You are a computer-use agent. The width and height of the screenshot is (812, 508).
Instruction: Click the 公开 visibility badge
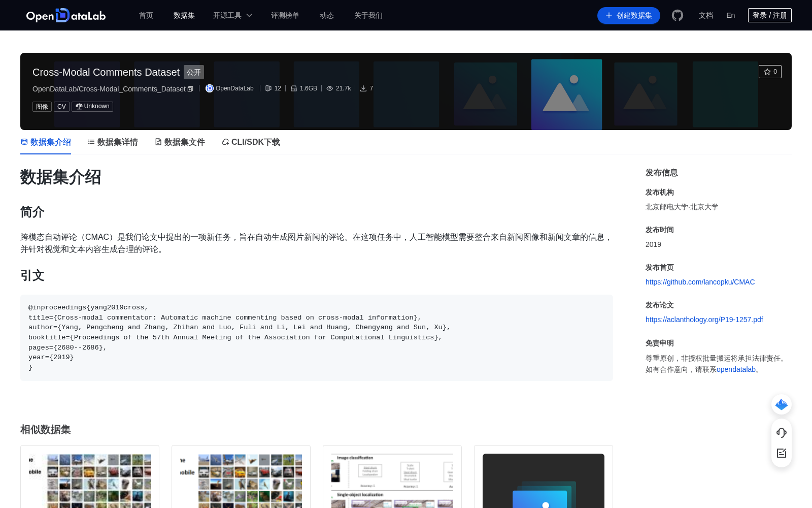tap(194, 72)
